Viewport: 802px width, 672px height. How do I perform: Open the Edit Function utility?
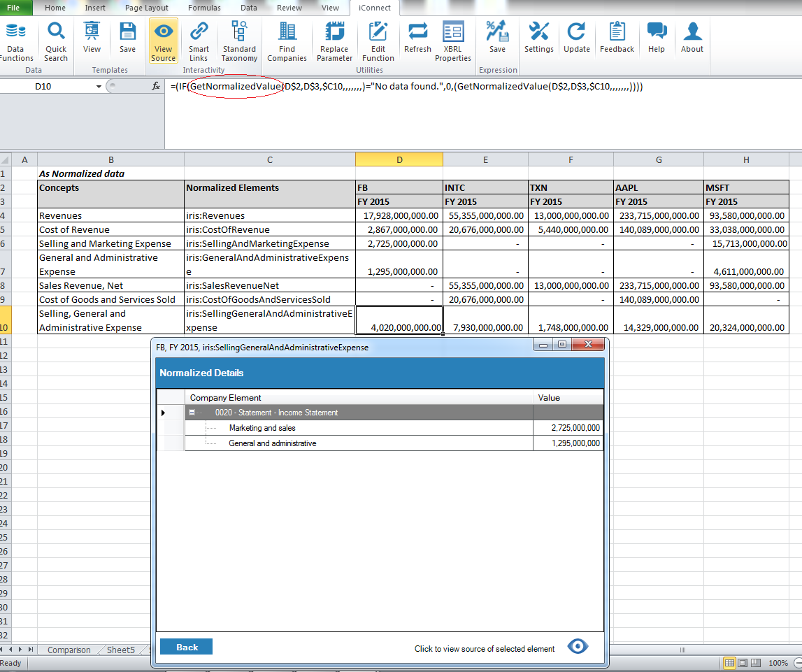378,42
